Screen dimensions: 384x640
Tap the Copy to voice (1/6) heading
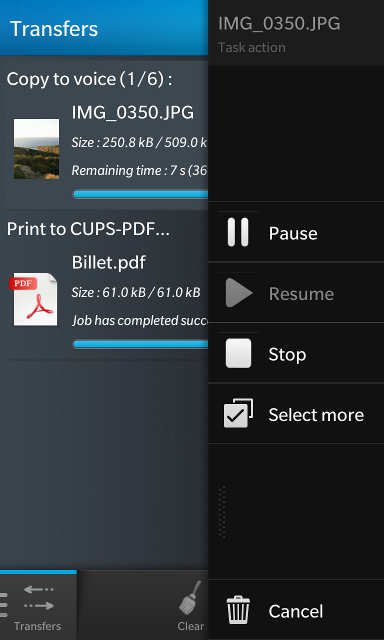[89, 79]
